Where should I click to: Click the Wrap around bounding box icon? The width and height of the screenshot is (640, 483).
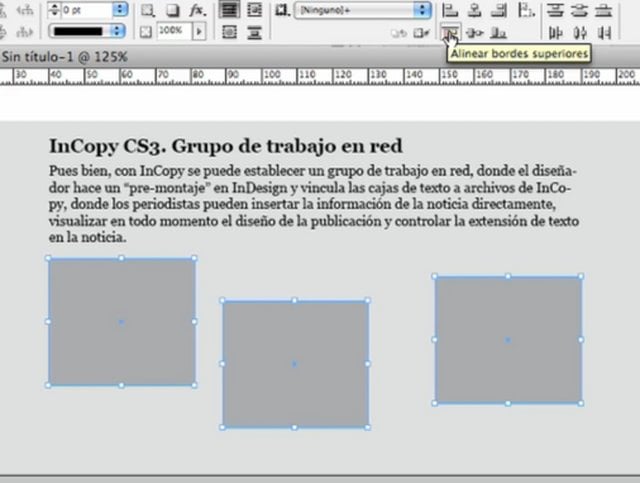(x=254, y=10)
